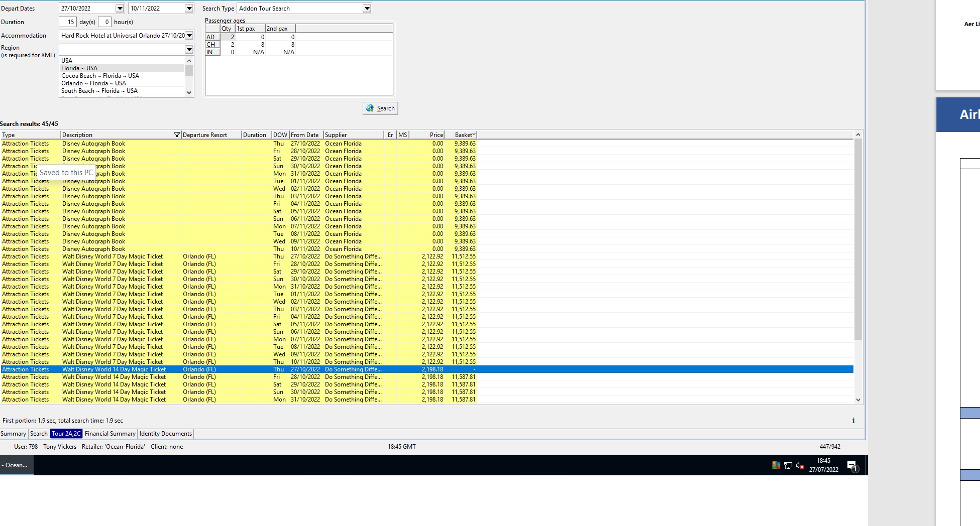Click the Duration hours input field

(104, 22)
